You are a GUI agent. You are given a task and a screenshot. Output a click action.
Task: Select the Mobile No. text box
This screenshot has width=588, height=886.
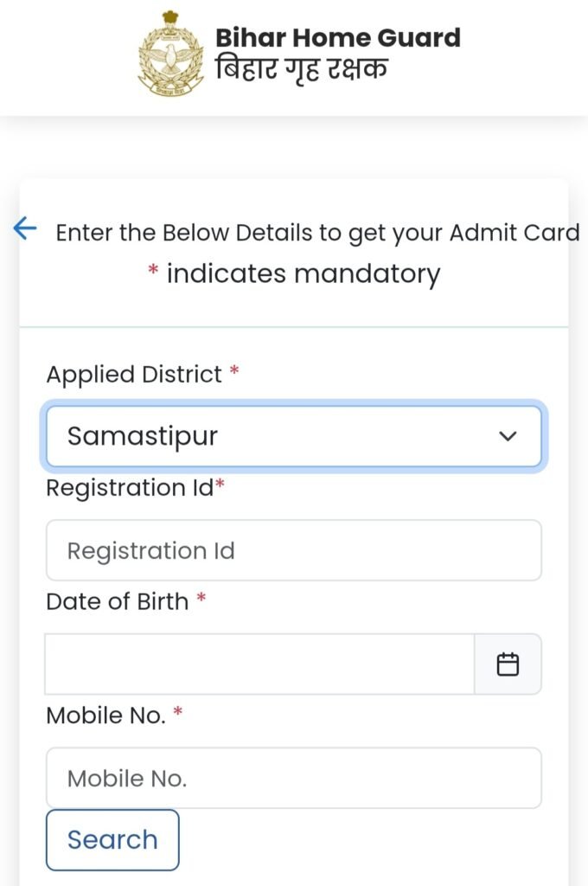[x=293, y=778]
